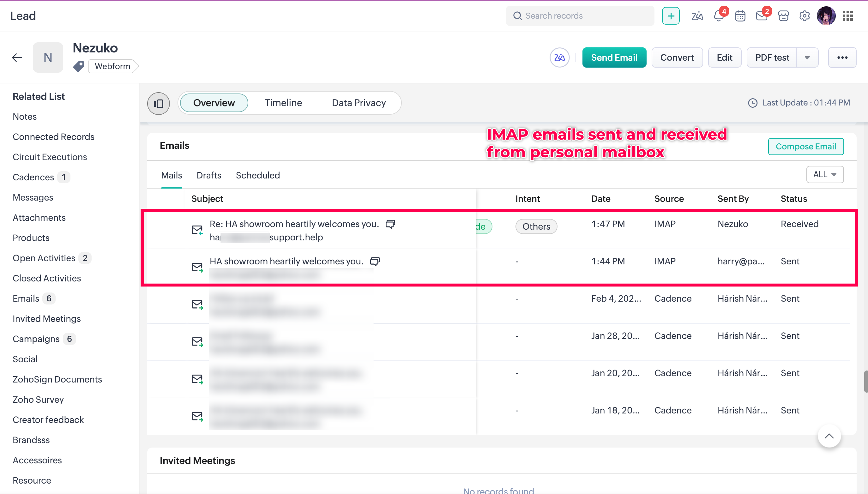
Task: Click the tag icon beside Webform
Action: 79,66
